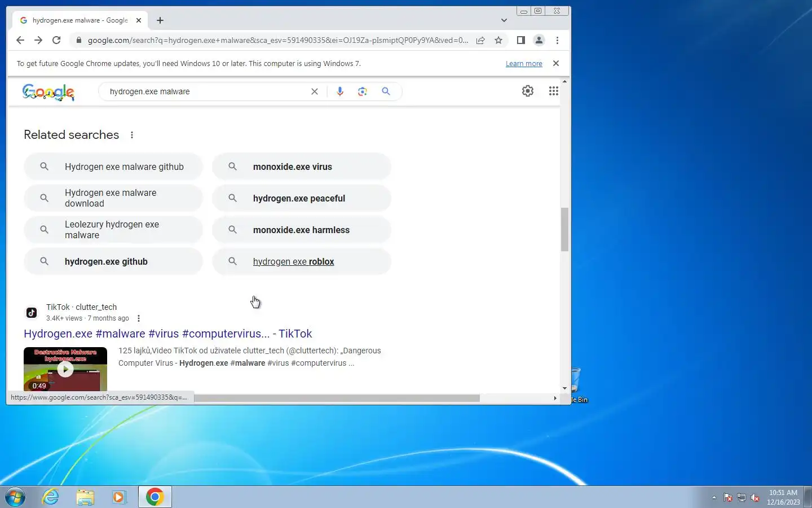Launch Internet Explorer from taskbar
812x508 pixels.
[51, 497]
